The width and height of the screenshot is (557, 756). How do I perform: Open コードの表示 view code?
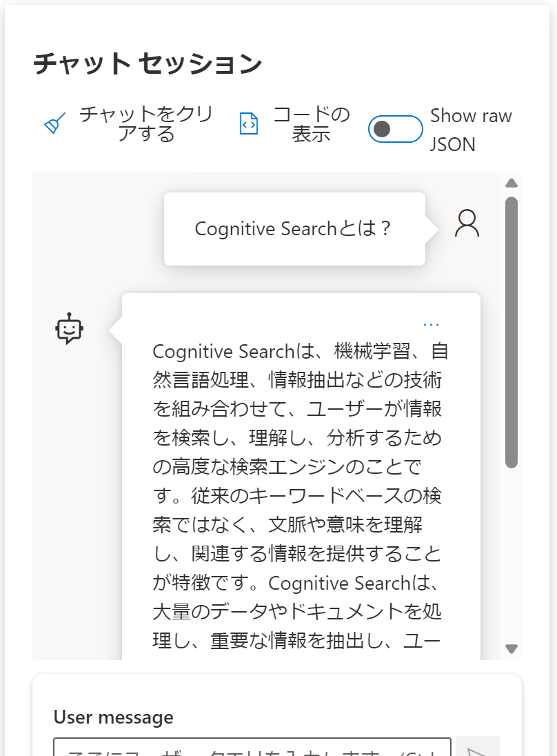coord(311,124)
